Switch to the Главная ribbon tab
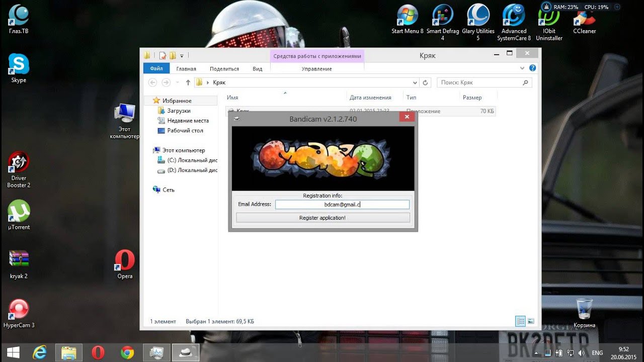644x362 pixels. pos(186,69)
